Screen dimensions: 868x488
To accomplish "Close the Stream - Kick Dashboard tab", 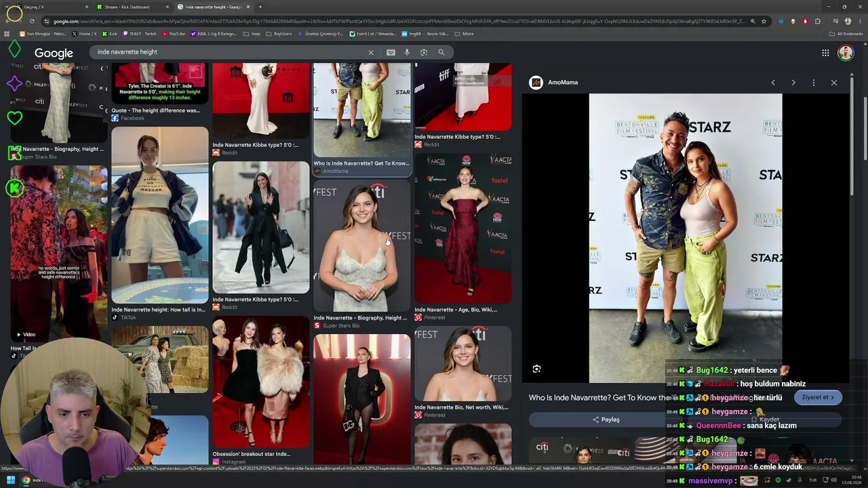I will click(167, 7).
